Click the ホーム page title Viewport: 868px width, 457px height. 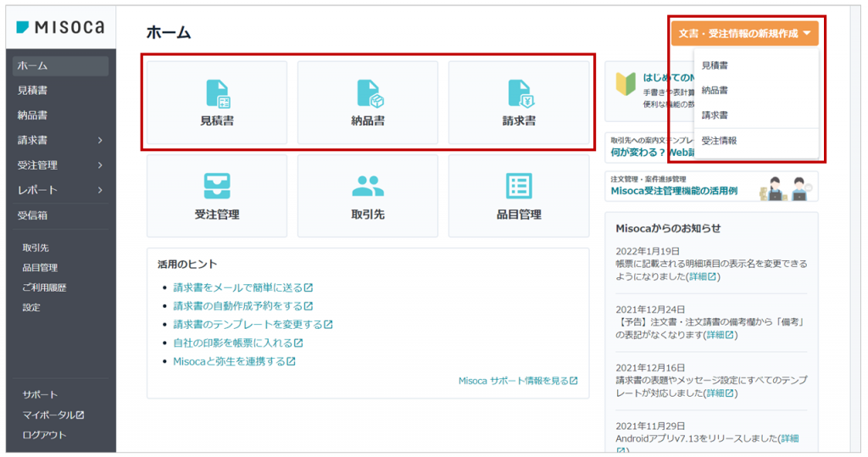click(169, 33)
